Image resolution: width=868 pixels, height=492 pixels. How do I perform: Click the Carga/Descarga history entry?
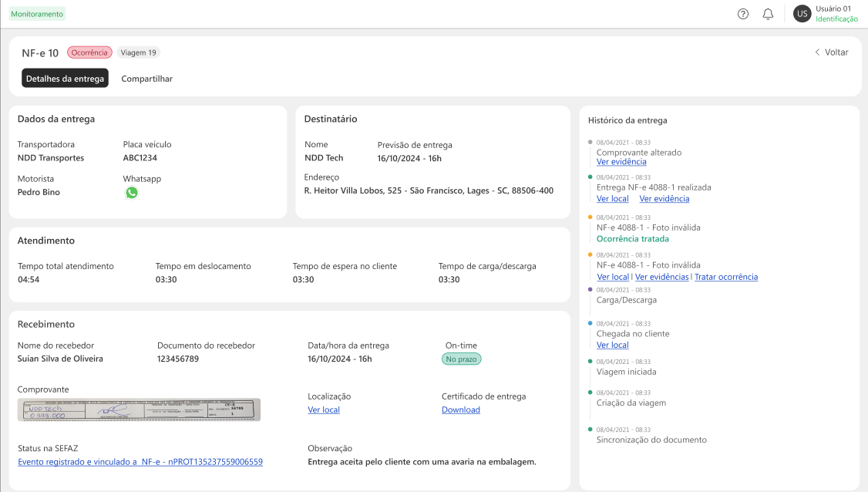point(626,300)
